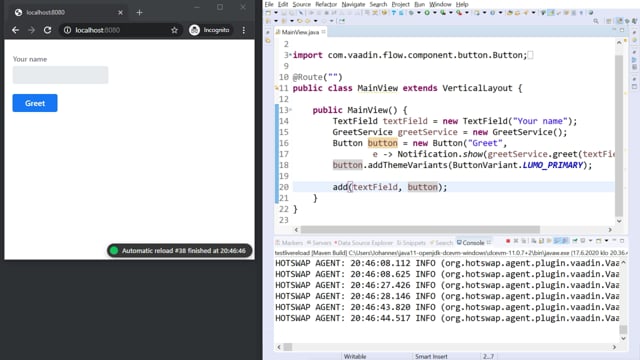Open the File menu in Eclipse
640x360 pixels.
click(x=269, y=4)
